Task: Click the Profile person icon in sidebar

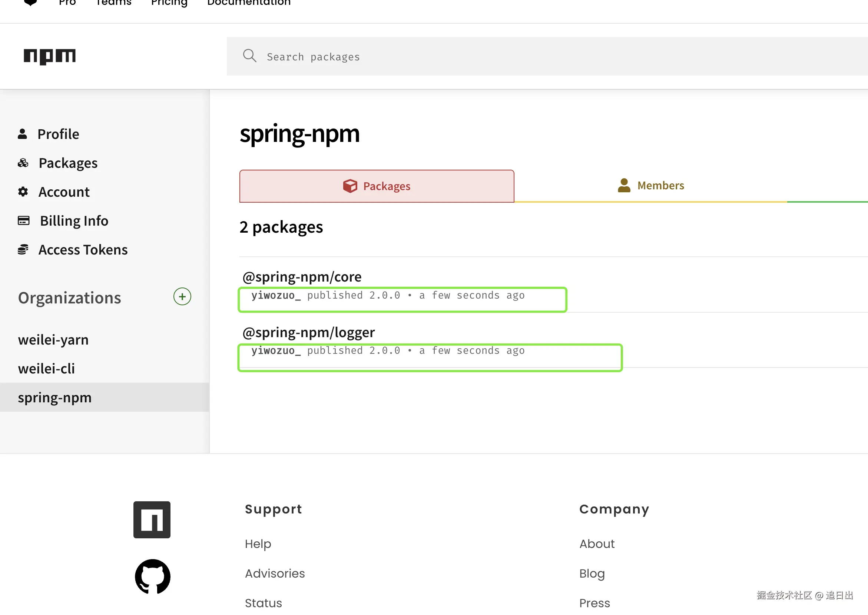Action: pos(22,134)
